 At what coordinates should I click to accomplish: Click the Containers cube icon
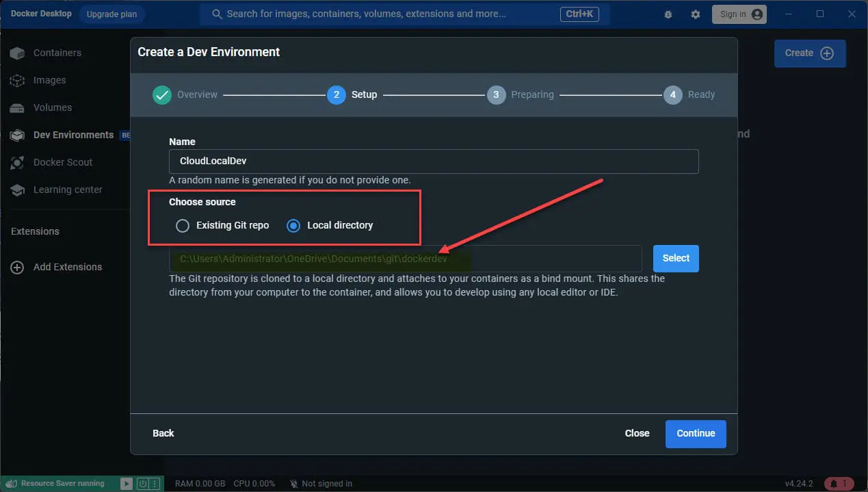17,53
